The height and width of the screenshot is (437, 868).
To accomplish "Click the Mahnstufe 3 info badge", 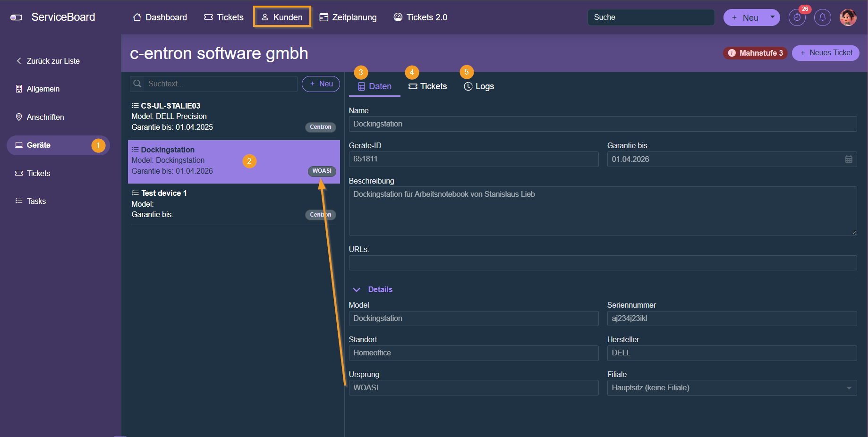I will click(755, 53).
